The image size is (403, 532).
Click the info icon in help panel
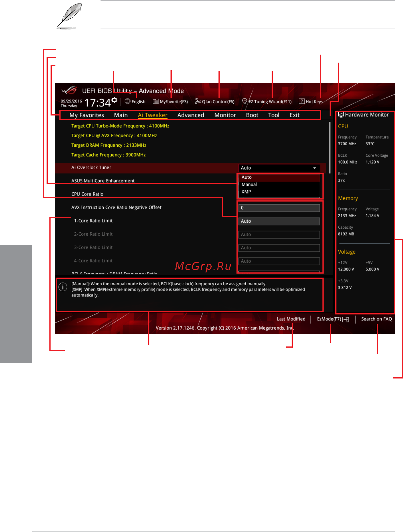point(63,287)
